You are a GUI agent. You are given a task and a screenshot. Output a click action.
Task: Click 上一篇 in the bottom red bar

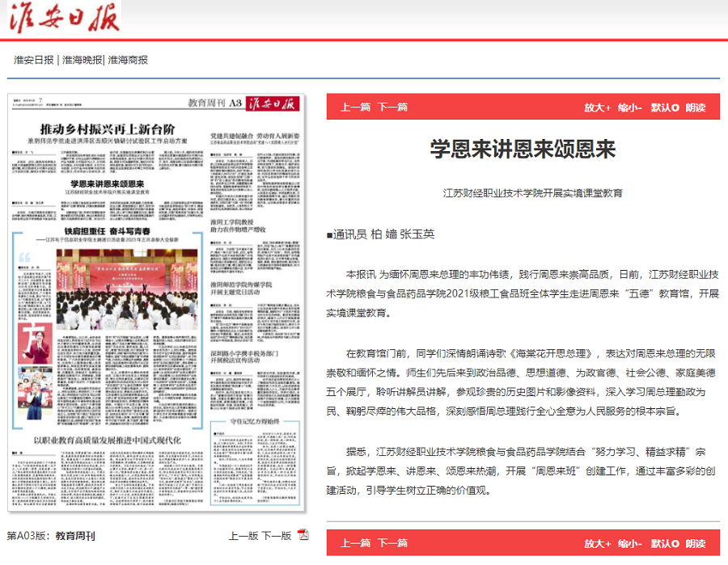click(356, 543)
